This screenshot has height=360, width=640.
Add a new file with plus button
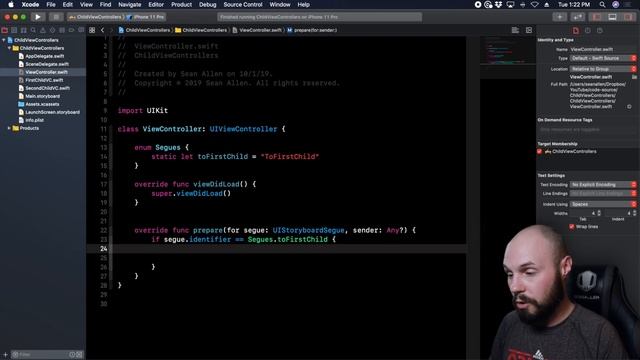5,355
